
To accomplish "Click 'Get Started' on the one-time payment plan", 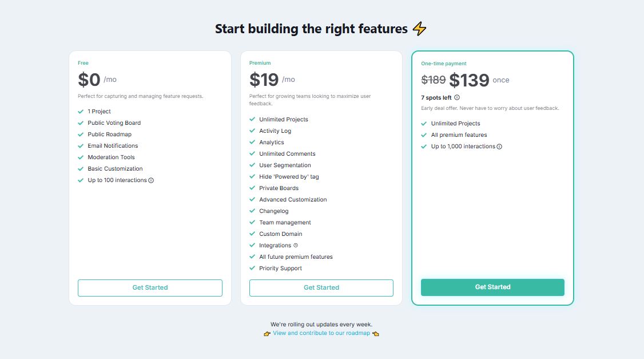I will (x=492, y=287).
